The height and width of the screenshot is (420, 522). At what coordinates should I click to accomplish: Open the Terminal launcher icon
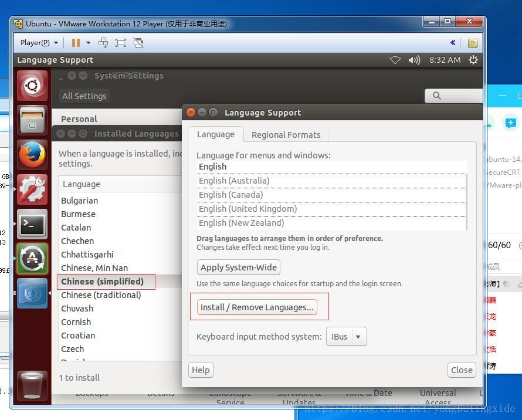[x=32, y=224]
